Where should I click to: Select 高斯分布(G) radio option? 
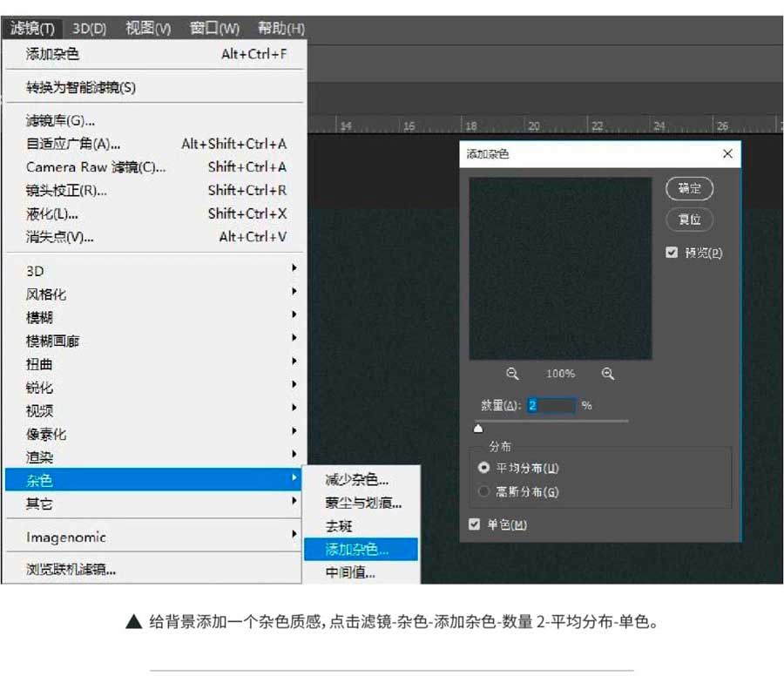pyautogui.click(x=483, y=491)
